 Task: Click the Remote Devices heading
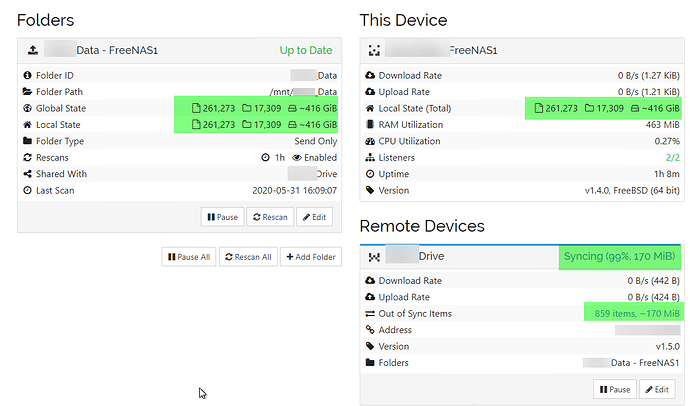click(422, 226)
